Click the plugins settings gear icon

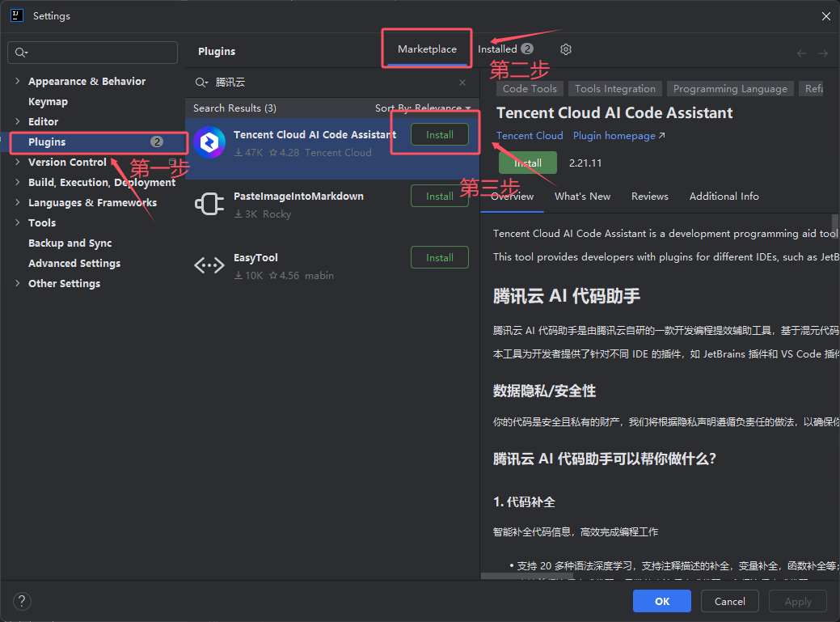coord(566,49)
